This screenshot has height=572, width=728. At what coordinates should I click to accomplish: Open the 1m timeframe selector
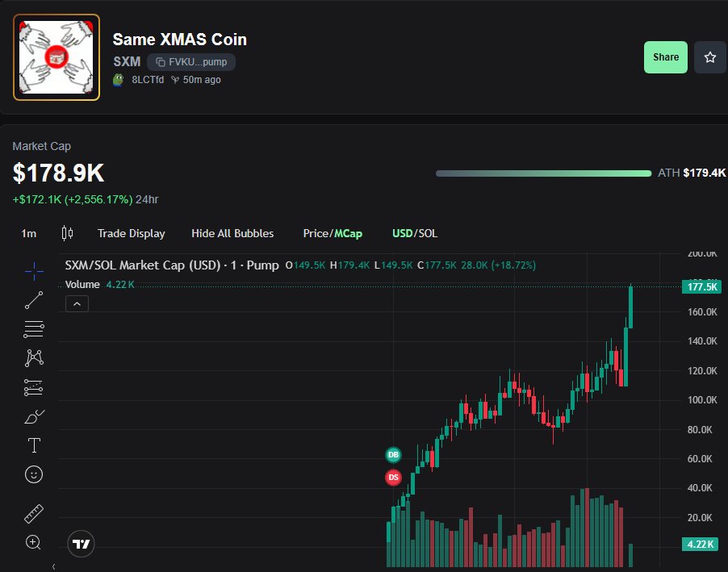tap(28, 233)
